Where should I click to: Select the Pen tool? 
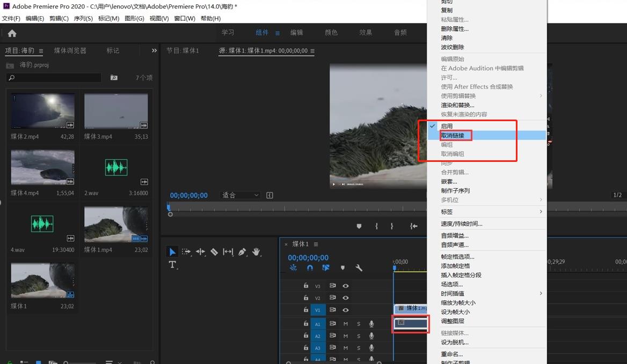pos(242,252)
